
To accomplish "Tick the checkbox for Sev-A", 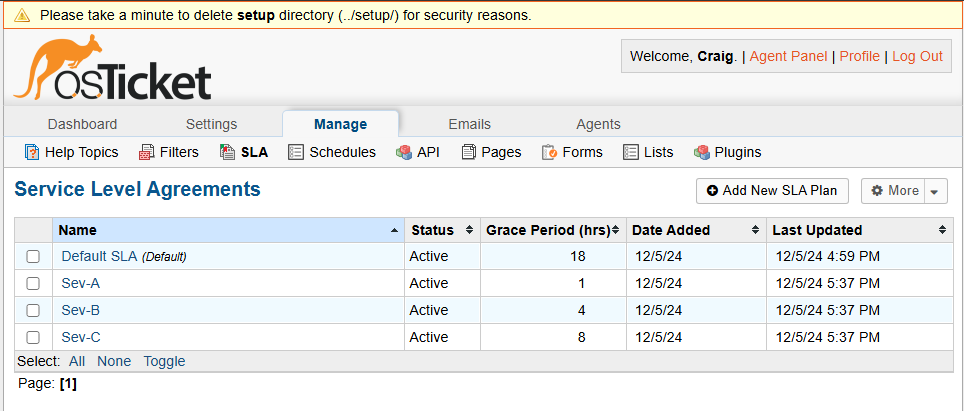I will [33, 284].
